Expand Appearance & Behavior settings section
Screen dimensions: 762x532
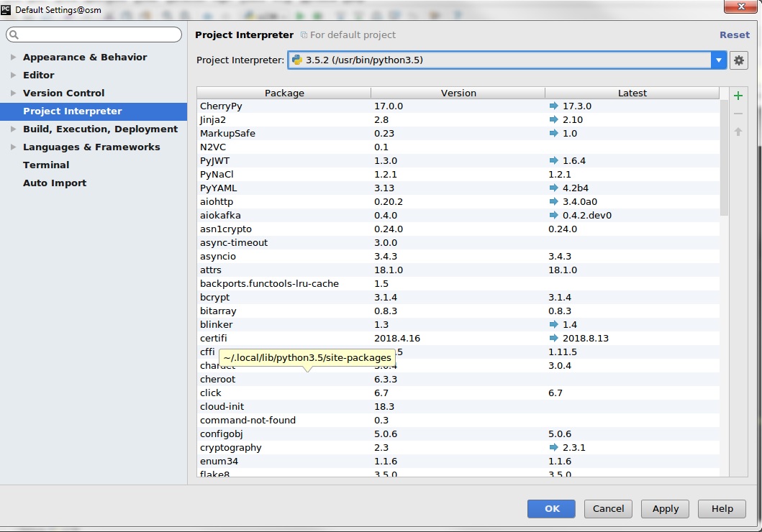point(14,58)
